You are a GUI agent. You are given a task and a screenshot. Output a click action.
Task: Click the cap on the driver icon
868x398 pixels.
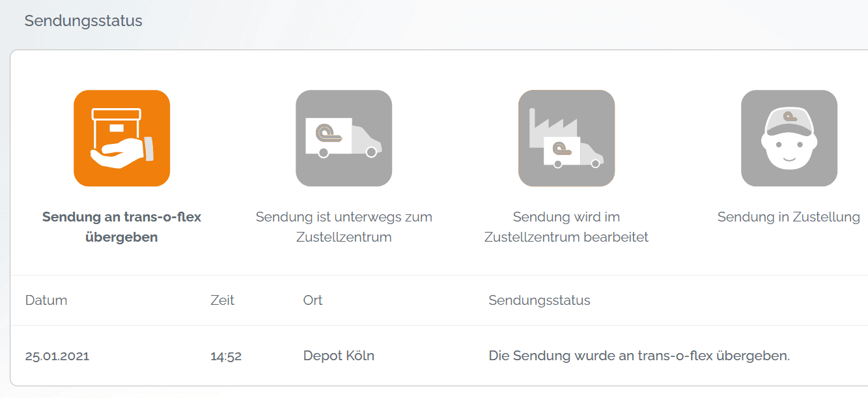tap(789, 122)
